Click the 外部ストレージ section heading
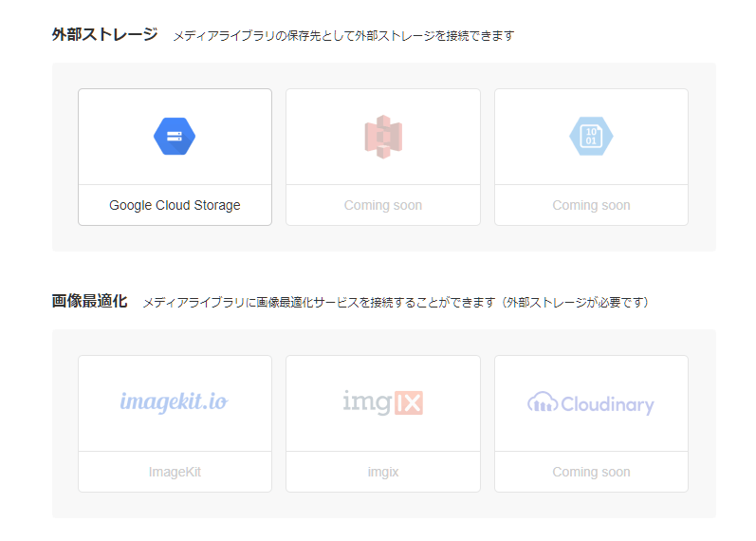 [x=104, y=35]
